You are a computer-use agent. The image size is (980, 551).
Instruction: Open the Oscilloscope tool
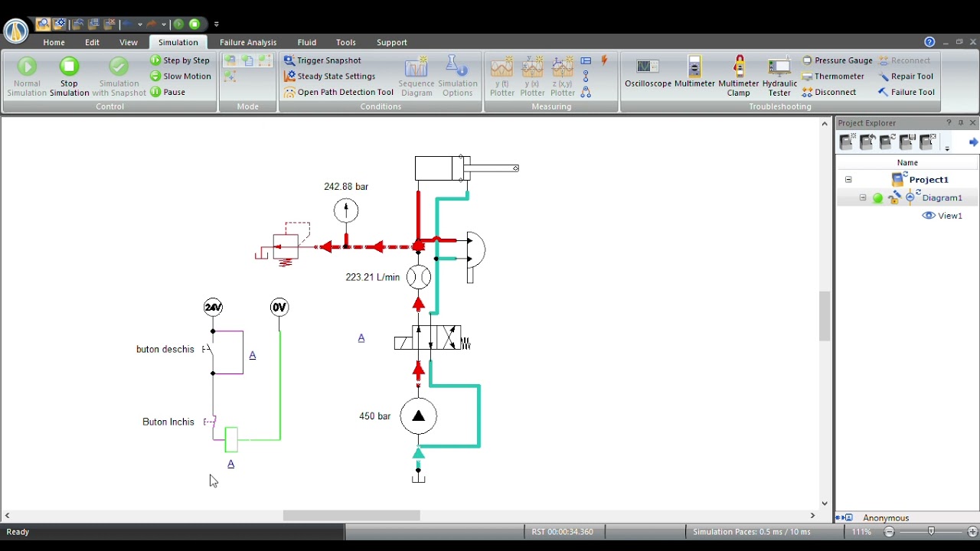coord(648,73)
